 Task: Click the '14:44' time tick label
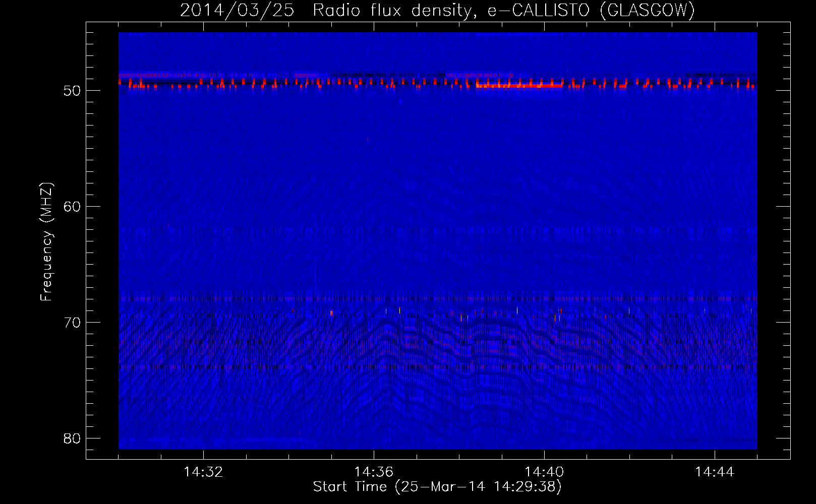715,472
